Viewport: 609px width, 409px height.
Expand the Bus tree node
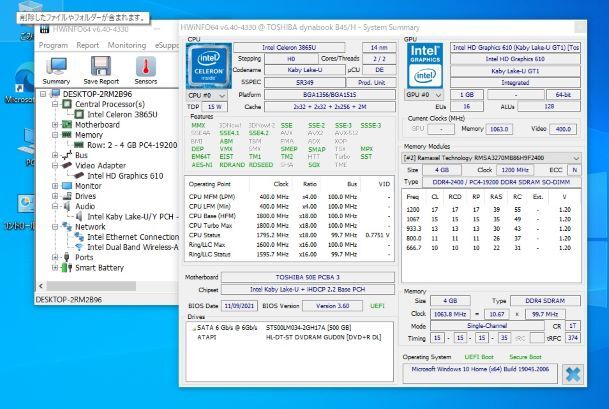point(55,155)
